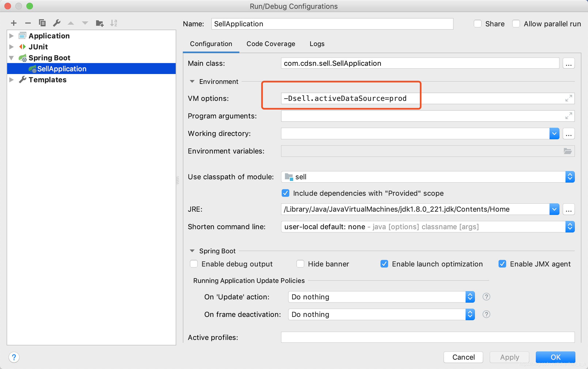
Task: Click the browse main class button
Action: pyautogui.click(x=569, y=63)
